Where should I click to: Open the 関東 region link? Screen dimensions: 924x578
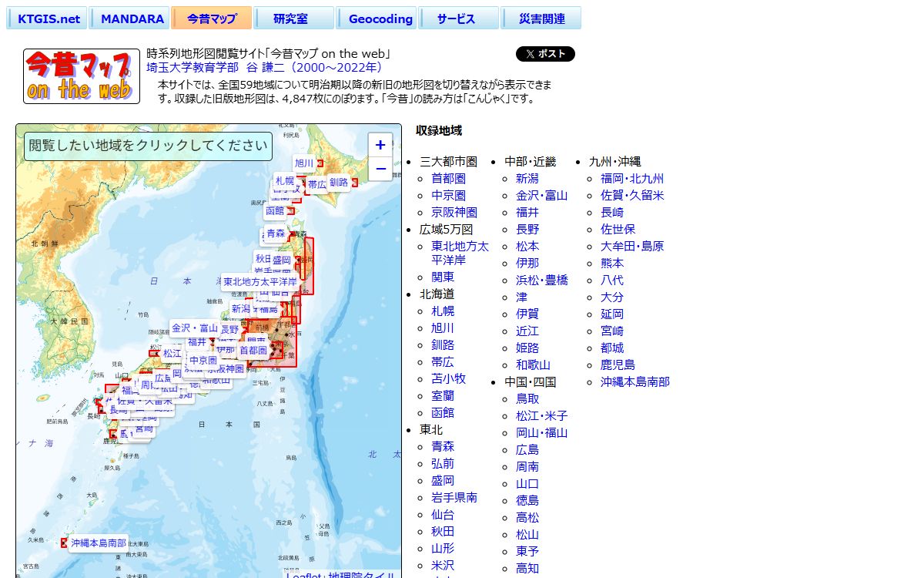(x=443, y=277)
